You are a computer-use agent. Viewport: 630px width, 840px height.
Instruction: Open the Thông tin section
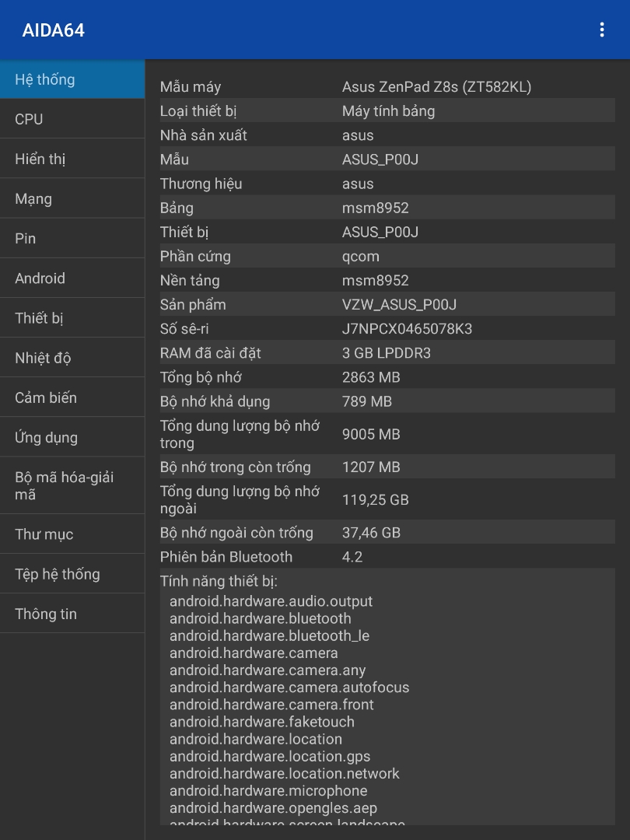72,614
